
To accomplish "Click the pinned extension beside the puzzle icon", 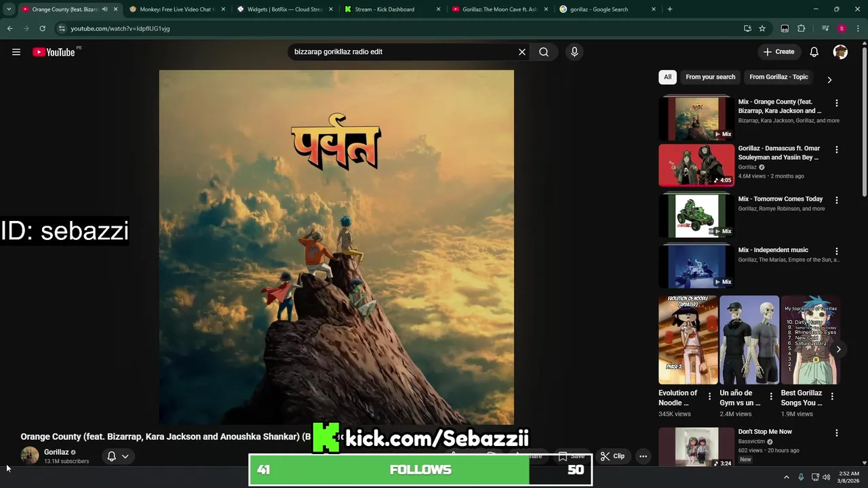I will click(x=785, y=28).
